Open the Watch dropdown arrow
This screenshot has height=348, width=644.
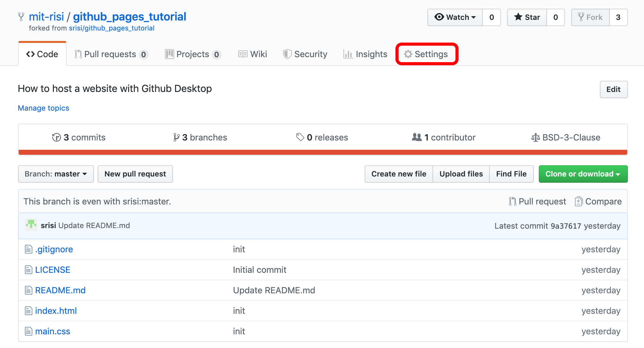pyautogui.click(x=474, y=17)
